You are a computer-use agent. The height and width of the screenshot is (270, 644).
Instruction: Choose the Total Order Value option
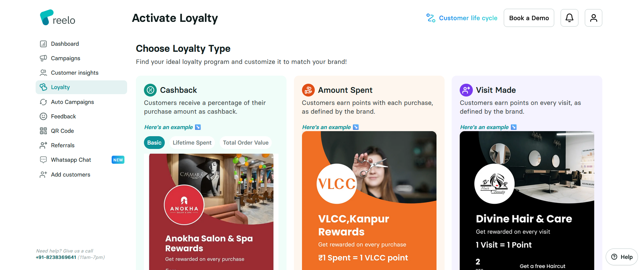pyautogui.click(x=245, y=142)
